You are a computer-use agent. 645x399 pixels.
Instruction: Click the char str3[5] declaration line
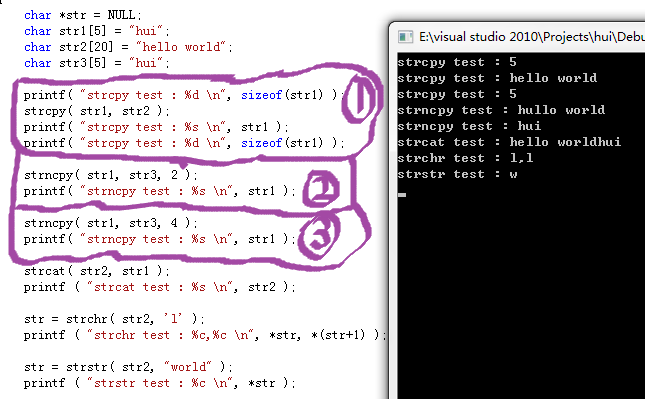pos(97,63)
